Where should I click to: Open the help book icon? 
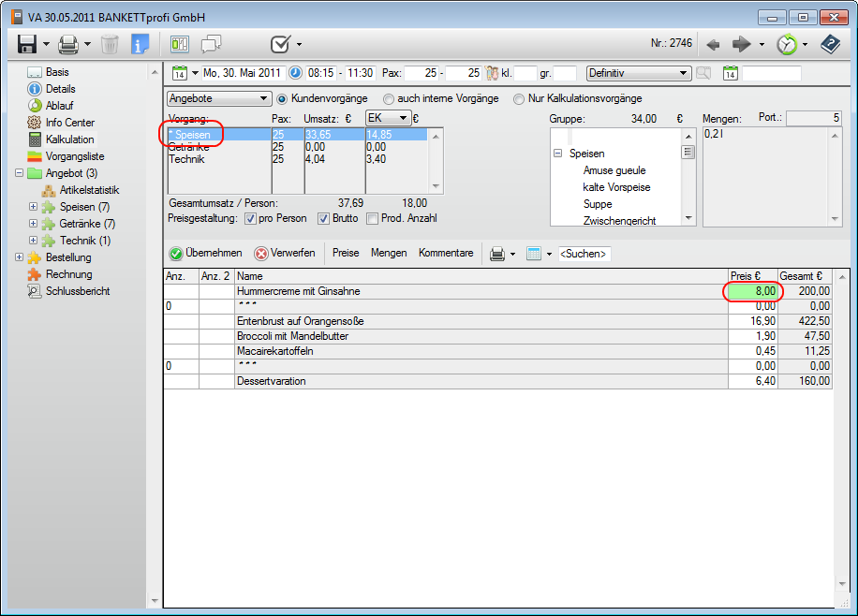pos(830,44)
